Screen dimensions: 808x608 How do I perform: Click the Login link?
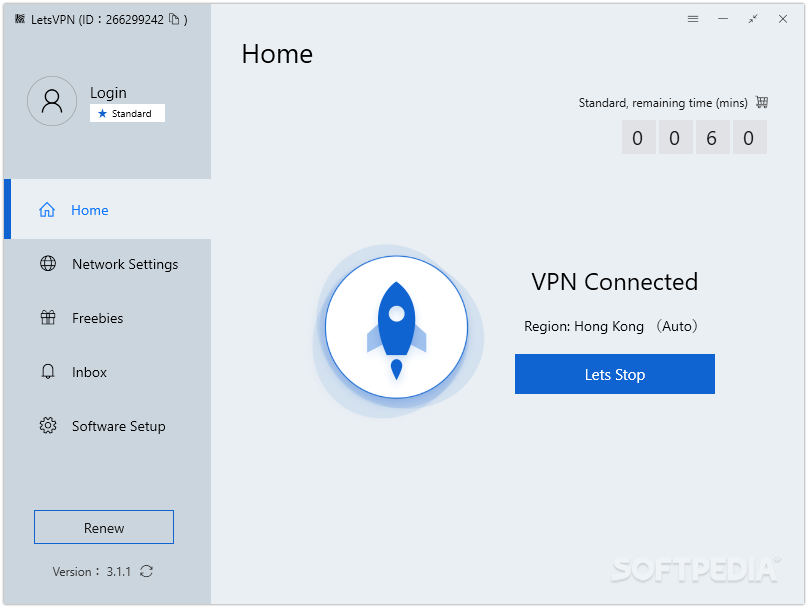(x=108, y=93)
